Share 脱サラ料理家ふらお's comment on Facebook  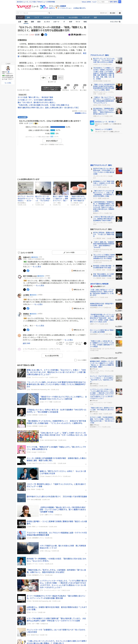[28, 289]
